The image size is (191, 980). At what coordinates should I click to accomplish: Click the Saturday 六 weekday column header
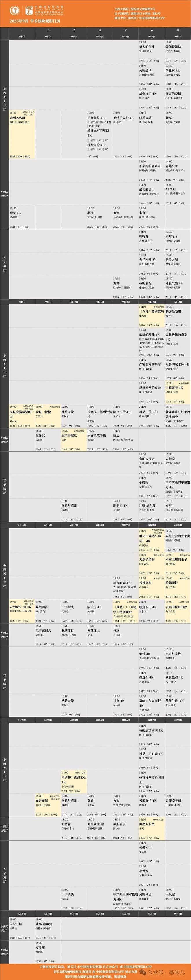[152, 30]
